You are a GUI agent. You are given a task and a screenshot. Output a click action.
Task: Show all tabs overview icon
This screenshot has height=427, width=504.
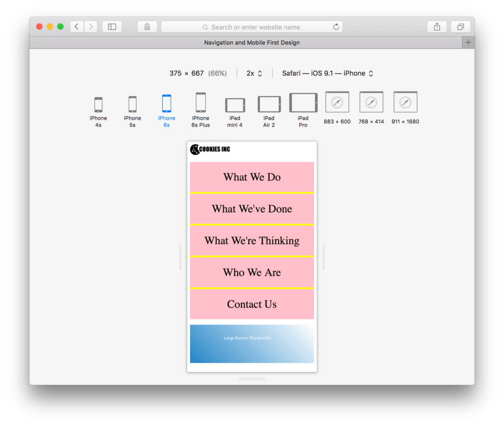pyautogui.click(x=460, y=27)
